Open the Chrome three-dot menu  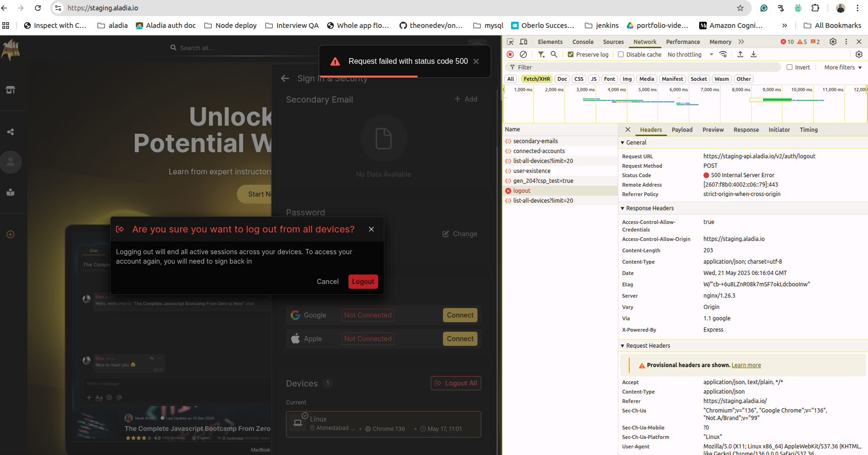point(857,8)
